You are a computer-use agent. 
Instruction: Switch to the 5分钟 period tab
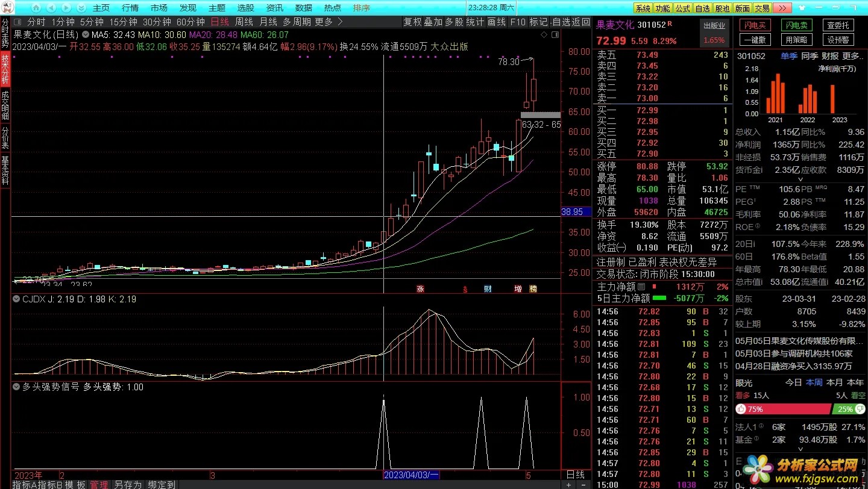[92, 22]
